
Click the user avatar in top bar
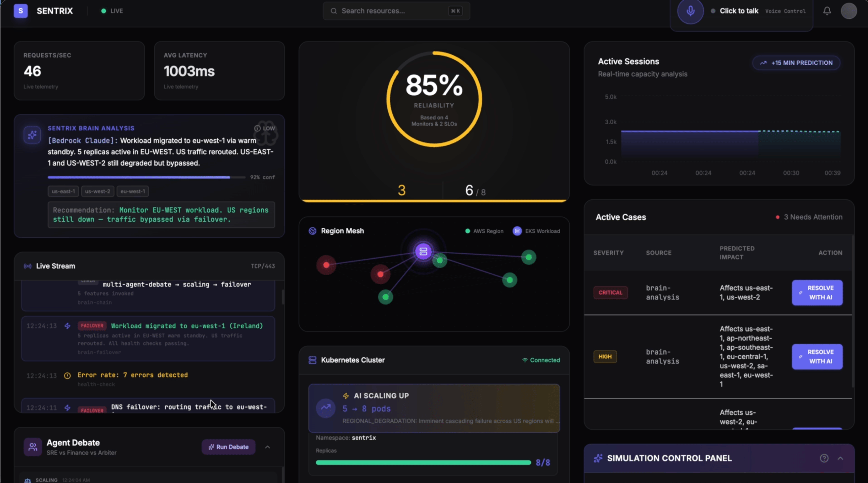pos(849,11)
